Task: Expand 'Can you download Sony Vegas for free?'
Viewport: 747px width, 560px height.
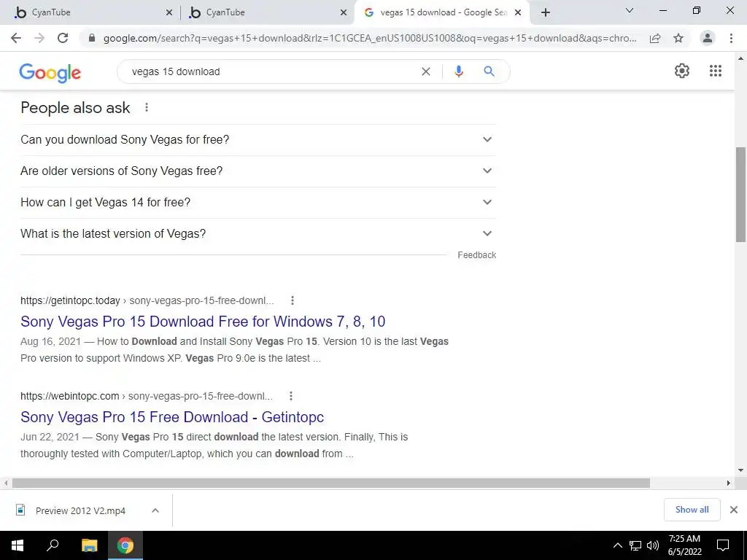Action: pyautogui.click(x=258, y=139)
